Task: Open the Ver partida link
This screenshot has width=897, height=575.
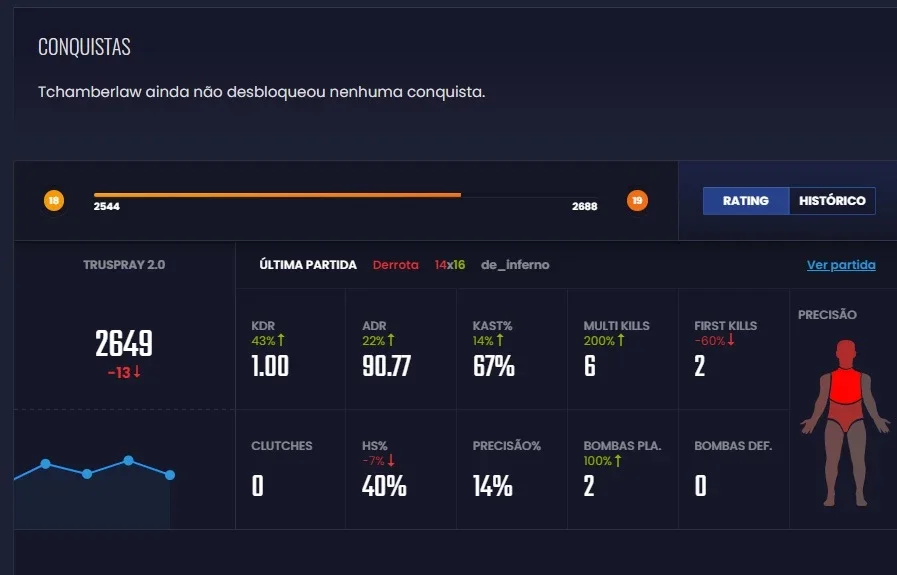Action: click(x=841, y=265)
